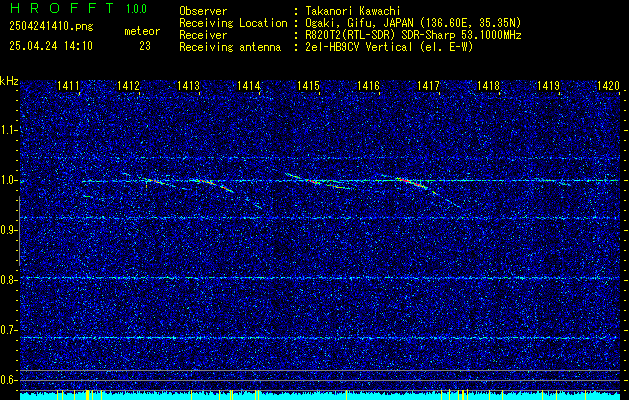Click observer name Takanori Kawachi
629x400 pixels.
click(353, 11)
